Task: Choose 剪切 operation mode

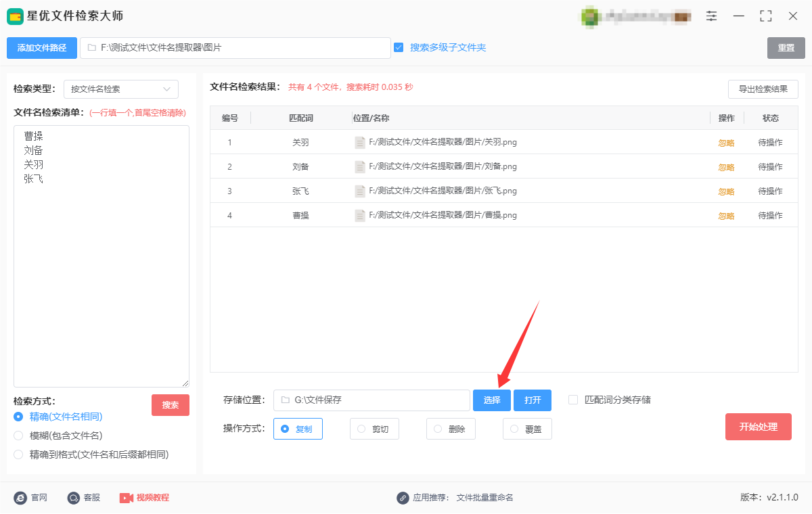Action: point(374,429)
